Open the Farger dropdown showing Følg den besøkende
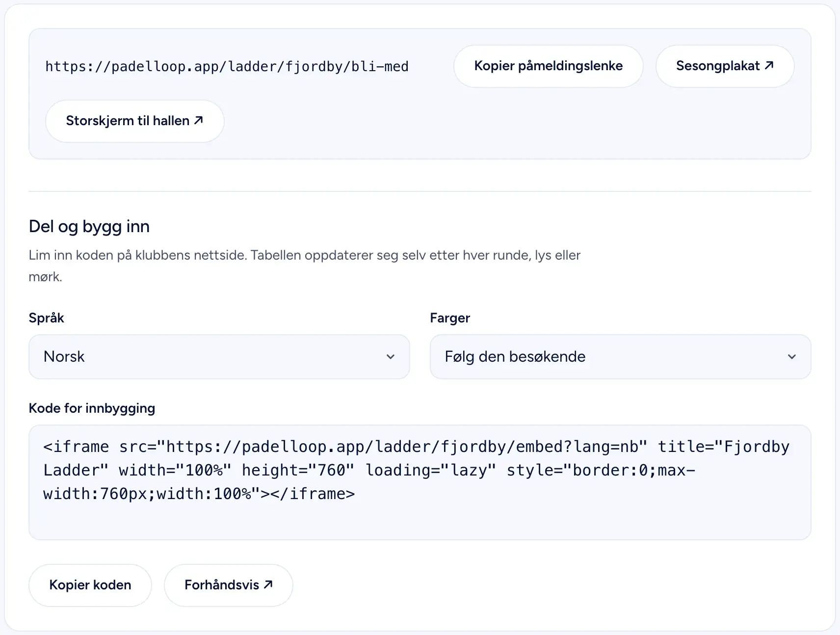Viewport: 840px width, 635px height. coord(620,357)
